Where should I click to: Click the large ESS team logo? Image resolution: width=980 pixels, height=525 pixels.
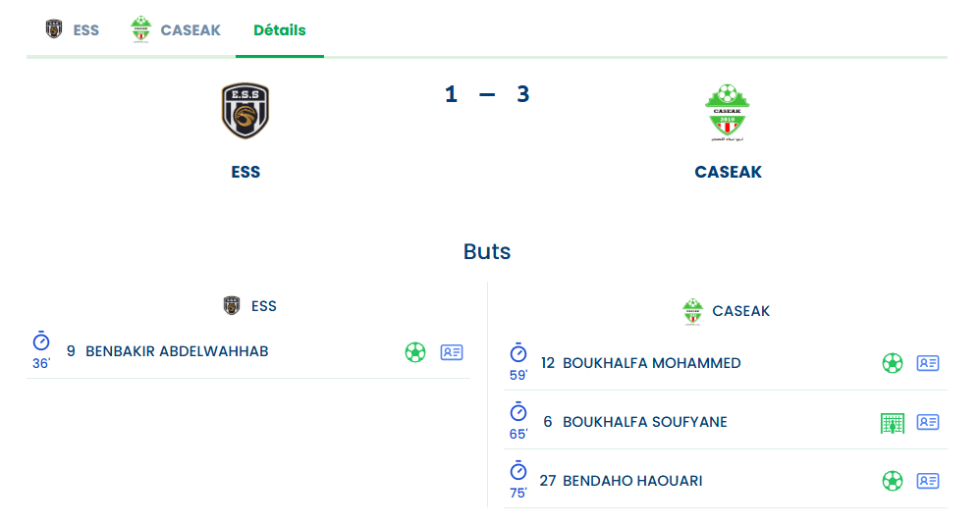[x=245, y=111]
